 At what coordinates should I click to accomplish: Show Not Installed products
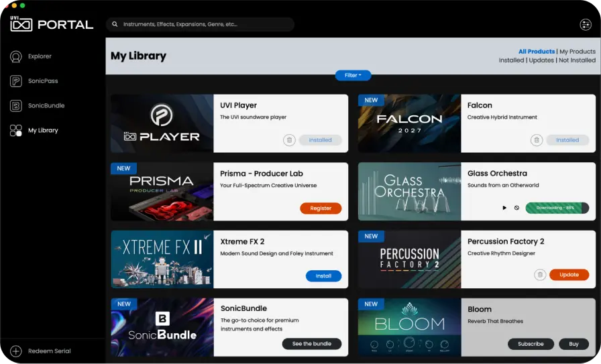pos(577,60)
